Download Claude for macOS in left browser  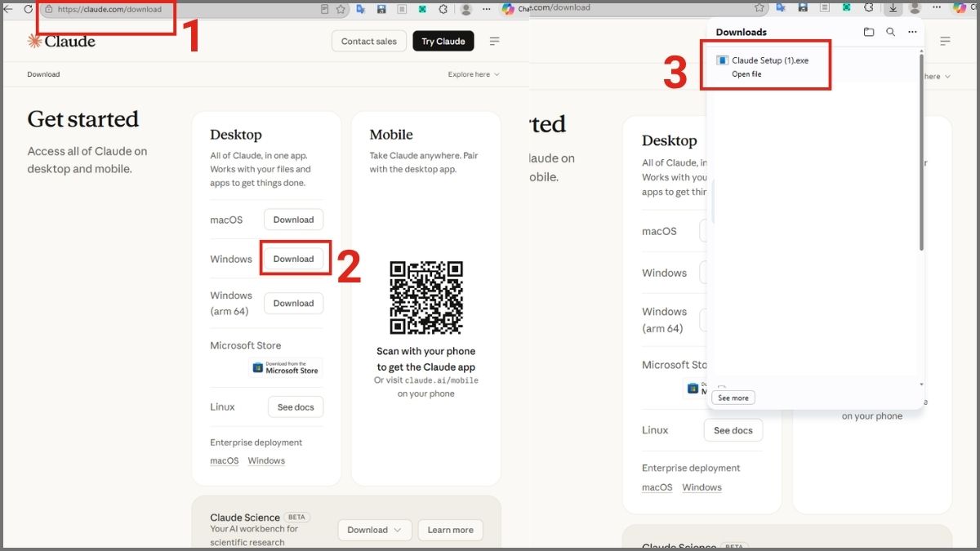(293, 220)
